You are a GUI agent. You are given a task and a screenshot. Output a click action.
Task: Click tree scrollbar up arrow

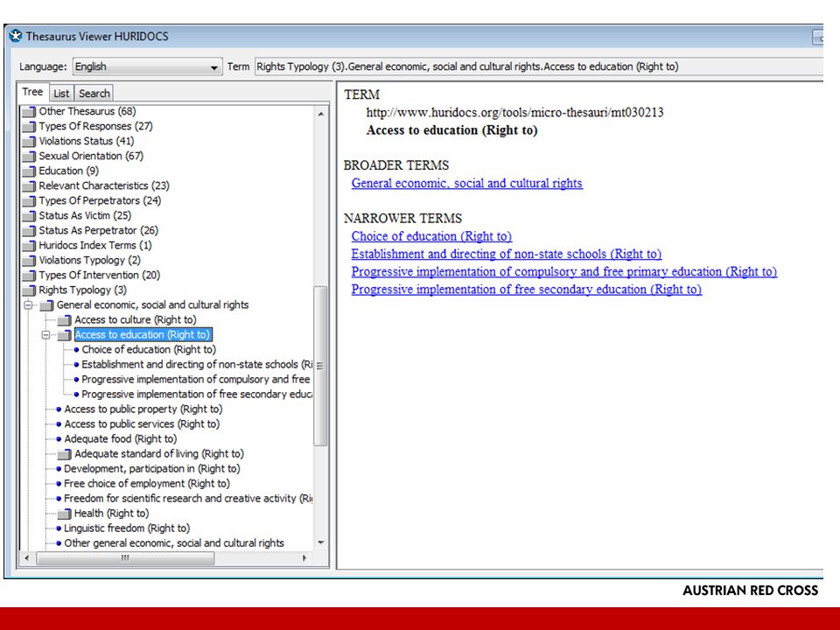[x=320, y=114]
